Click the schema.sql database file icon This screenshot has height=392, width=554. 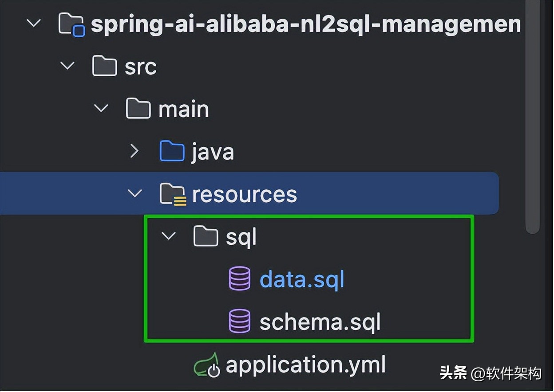coord(240,321)
